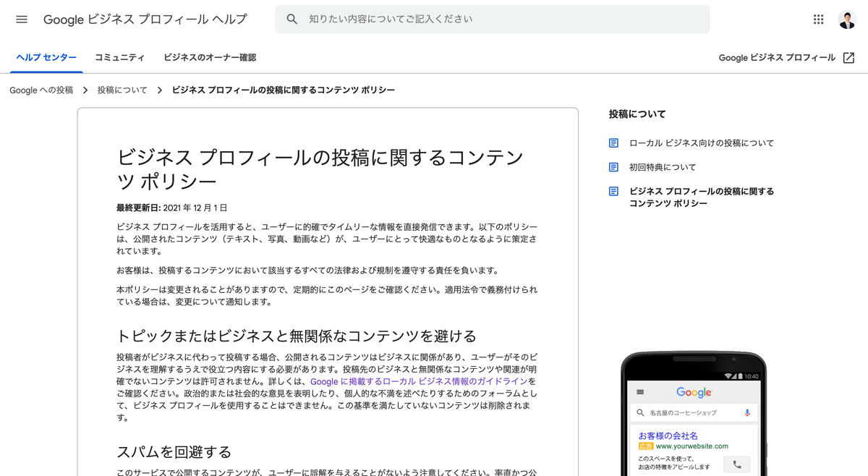The width and height of the screenshot is (868, 476).
Task: Type in the help search field
Action: (x=499, y=20)
